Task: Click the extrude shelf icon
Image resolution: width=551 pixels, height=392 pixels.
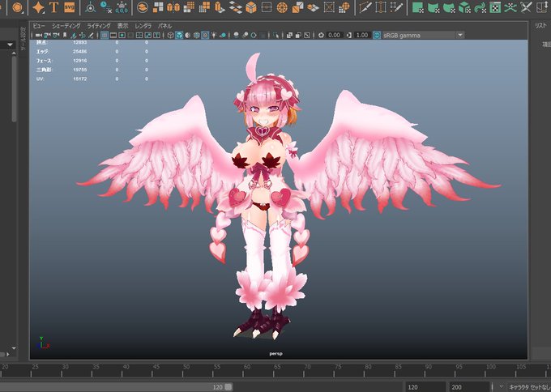Action: coord(220,7)
